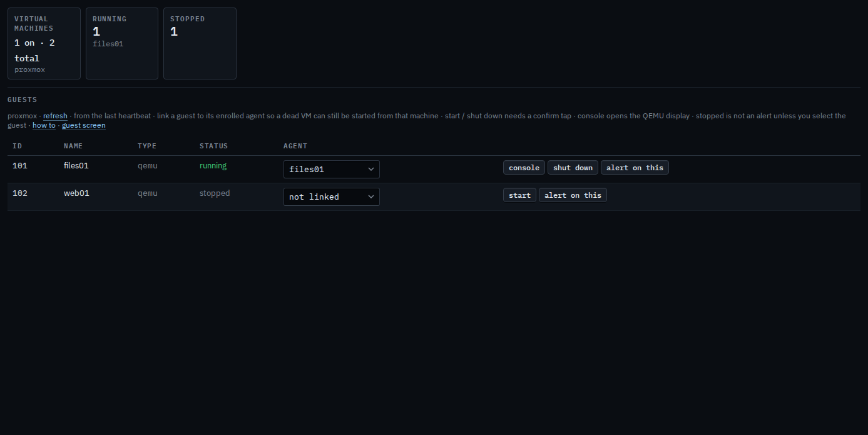This screenshot has width=868, height=435.
Task: Select the Virtual Machines summary card
Action: click(x=44, y=44)
